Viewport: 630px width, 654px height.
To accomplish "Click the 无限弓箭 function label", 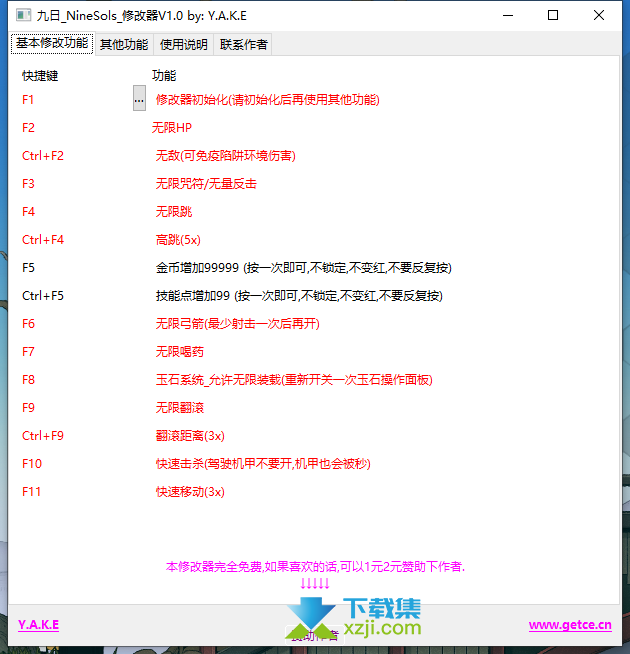I will point(237,324).
